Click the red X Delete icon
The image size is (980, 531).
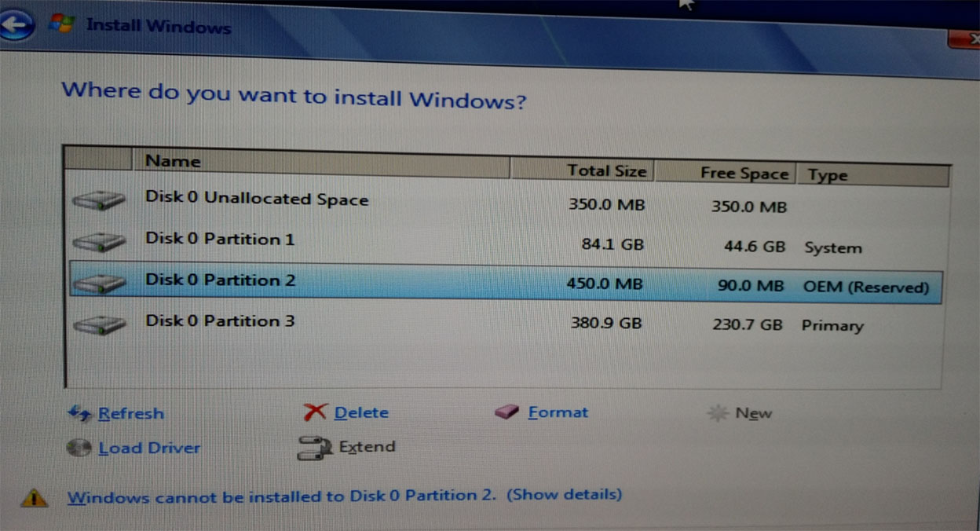pos(315,412)
